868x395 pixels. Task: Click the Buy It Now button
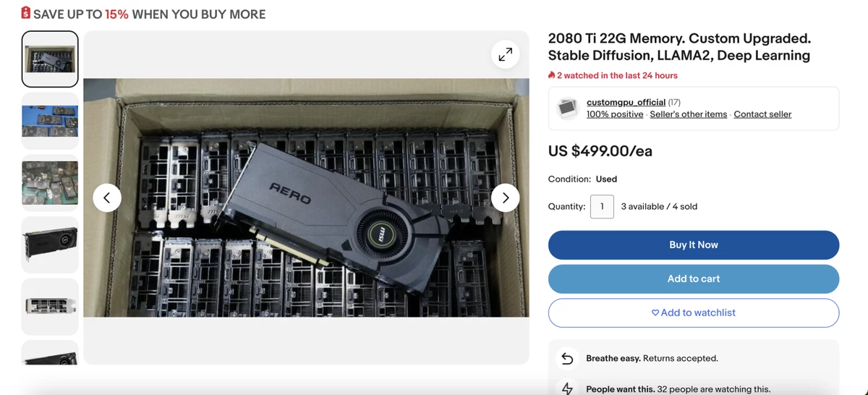click(694, 245)
